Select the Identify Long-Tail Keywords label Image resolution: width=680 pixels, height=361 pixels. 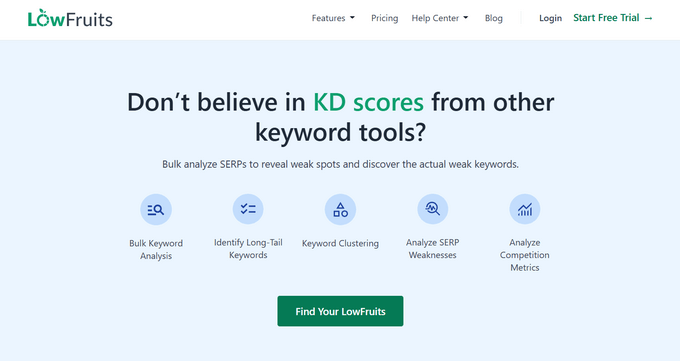pos(248,249)
